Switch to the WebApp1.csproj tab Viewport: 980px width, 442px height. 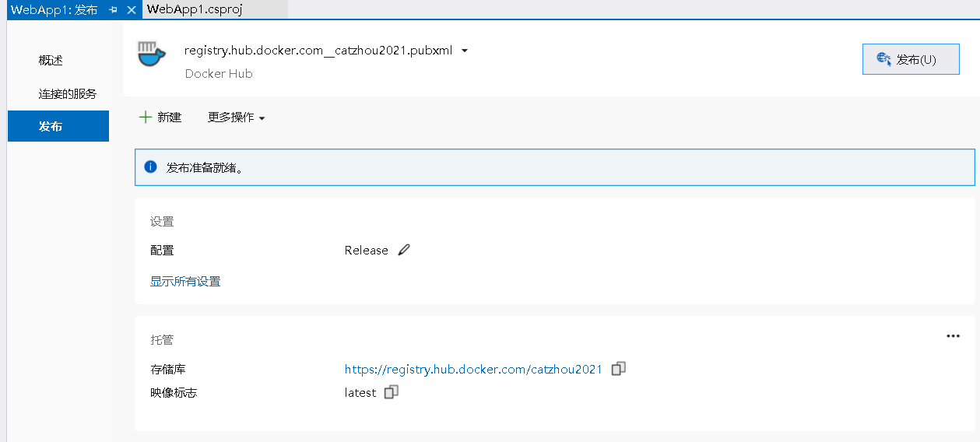195,9
